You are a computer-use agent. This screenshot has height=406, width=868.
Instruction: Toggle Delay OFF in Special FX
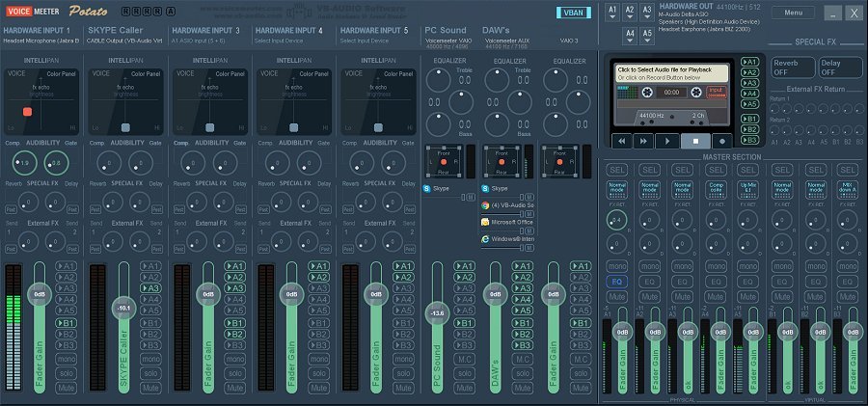click(x=840, y=68)
